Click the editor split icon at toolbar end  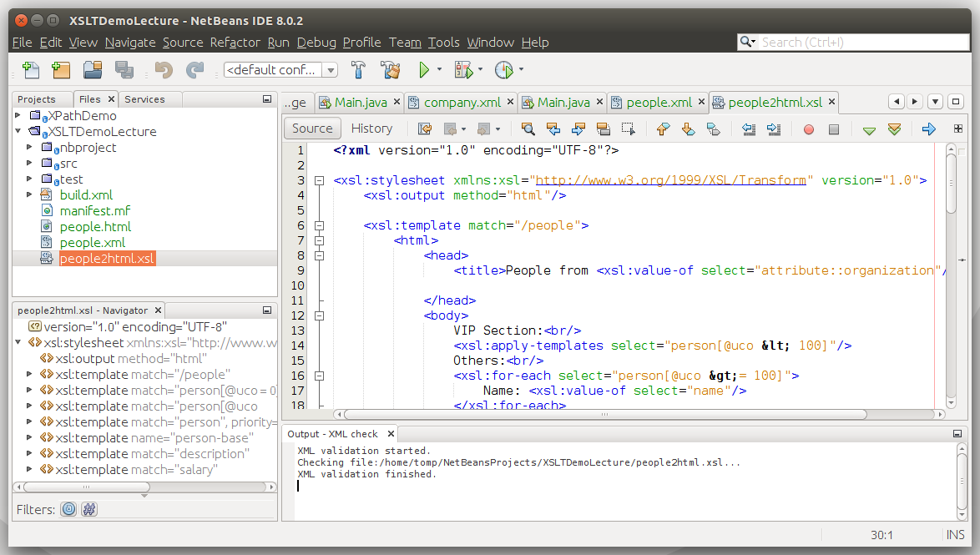point(958,129)
